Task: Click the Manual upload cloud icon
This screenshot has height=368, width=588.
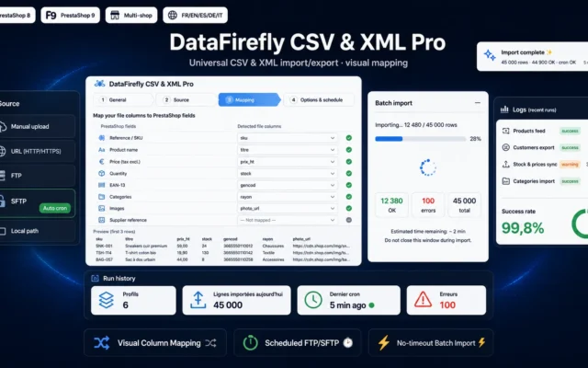Action: [2, 127]
